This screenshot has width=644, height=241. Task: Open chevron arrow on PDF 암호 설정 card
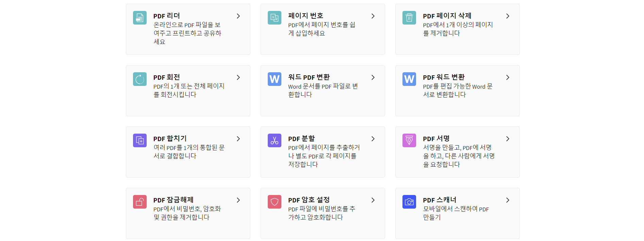click(x=373, y=200)
